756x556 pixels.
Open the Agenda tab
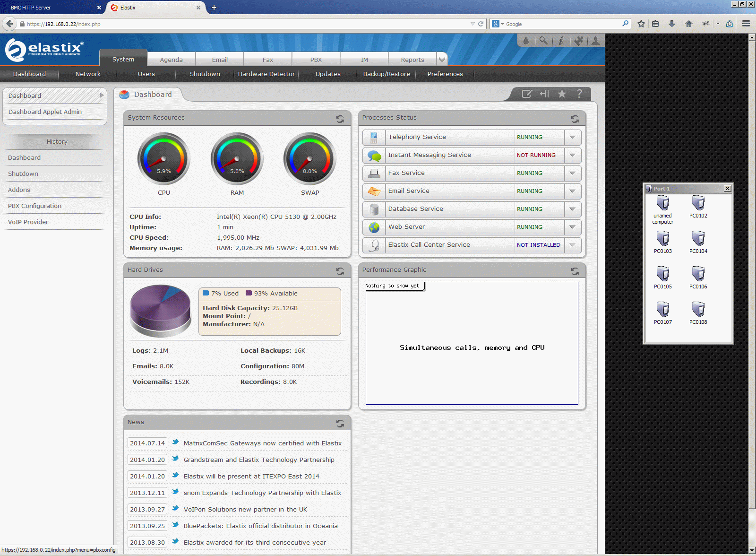click(171, 60)
